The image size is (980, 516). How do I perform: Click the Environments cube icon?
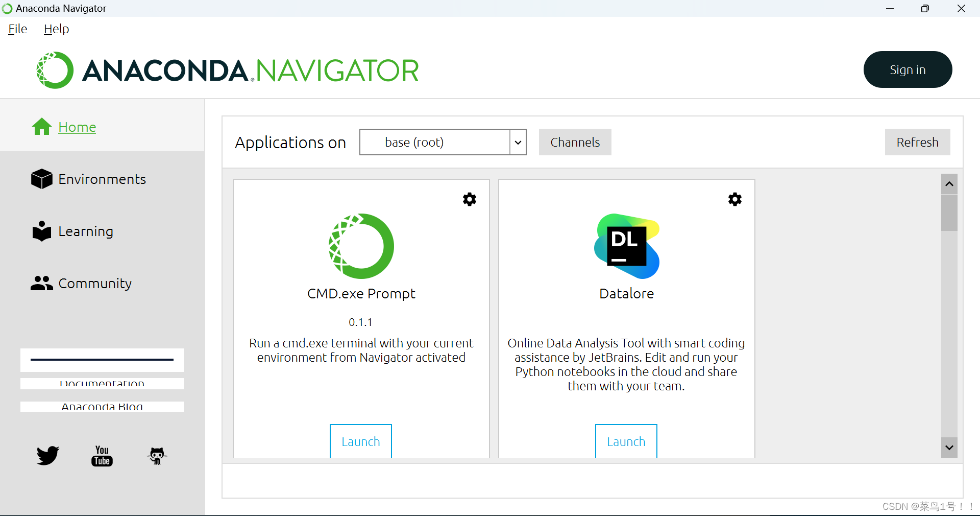click(42, 179)
